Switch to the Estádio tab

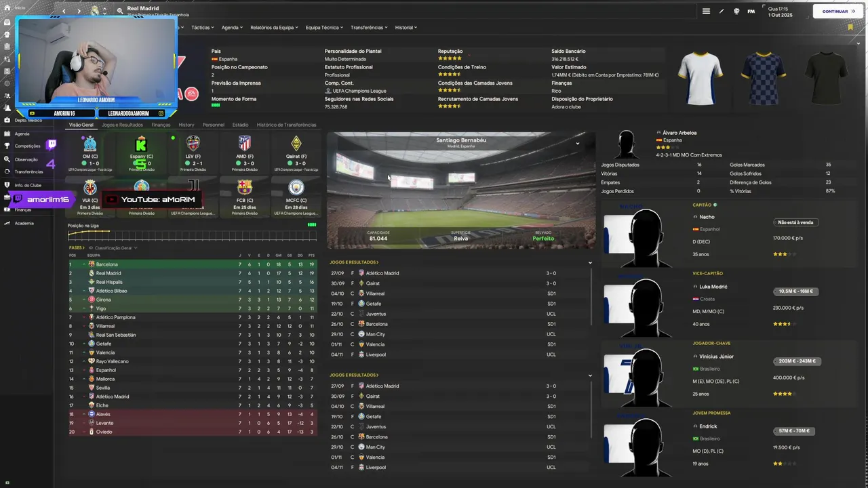click(x=240, y=125)
